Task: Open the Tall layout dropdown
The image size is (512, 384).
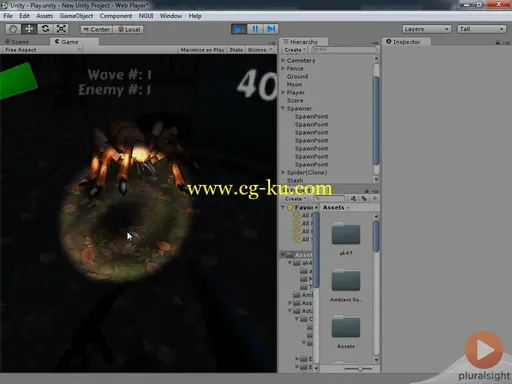Action: 482,29
